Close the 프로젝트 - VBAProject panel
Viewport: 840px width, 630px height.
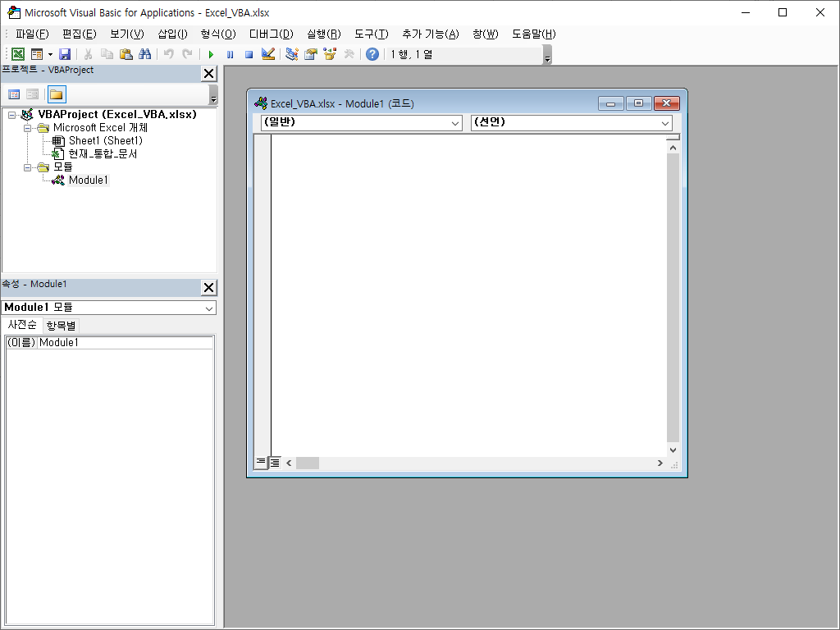coord(208,73)
